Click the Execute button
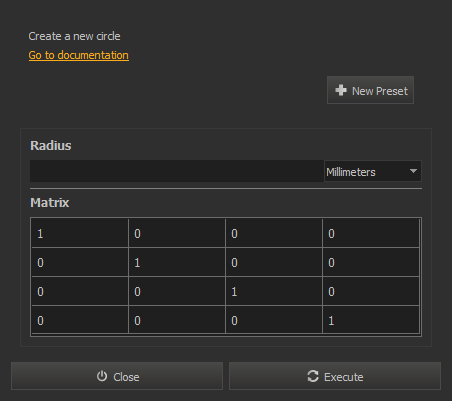 335,376
